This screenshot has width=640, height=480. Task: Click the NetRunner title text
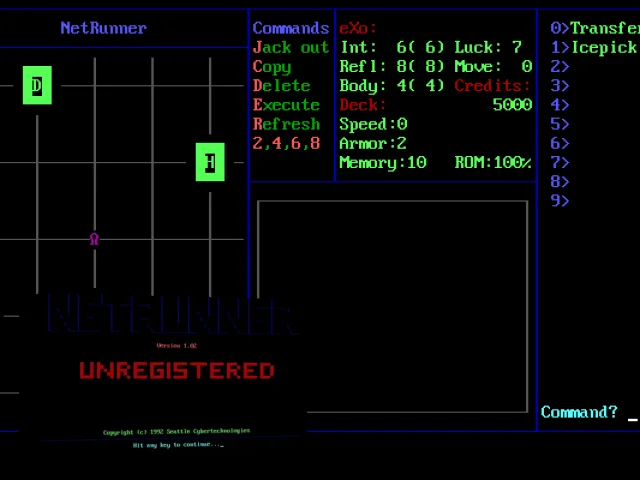coord(103,28)
